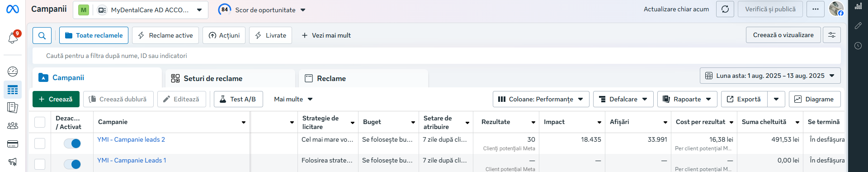Open the profile avatar menu

pyautogui.click(x=836, y=9)
